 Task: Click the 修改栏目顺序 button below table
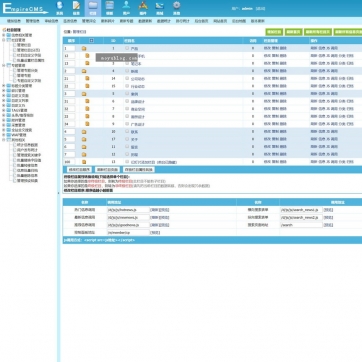pos(79,170)
